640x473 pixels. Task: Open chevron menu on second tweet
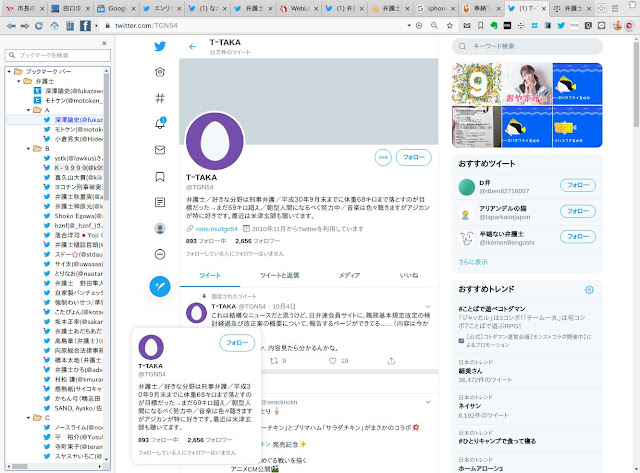(428, 402)
